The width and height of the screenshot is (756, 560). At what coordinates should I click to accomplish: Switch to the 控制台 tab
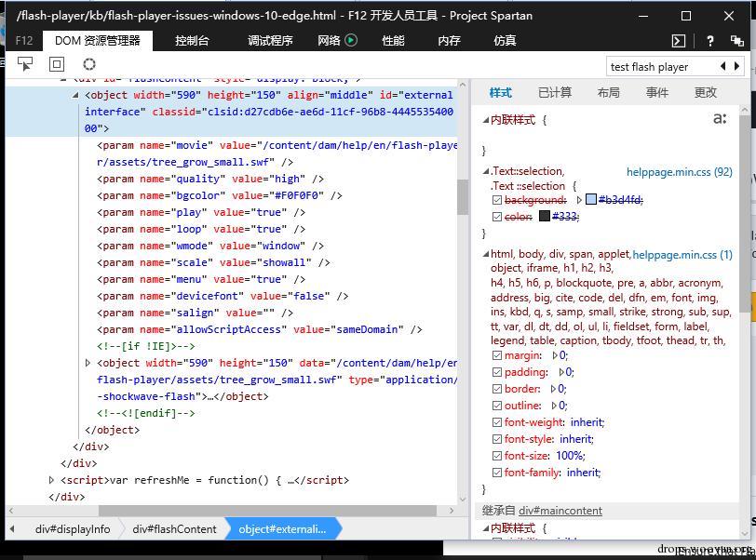tap(192, 41)
